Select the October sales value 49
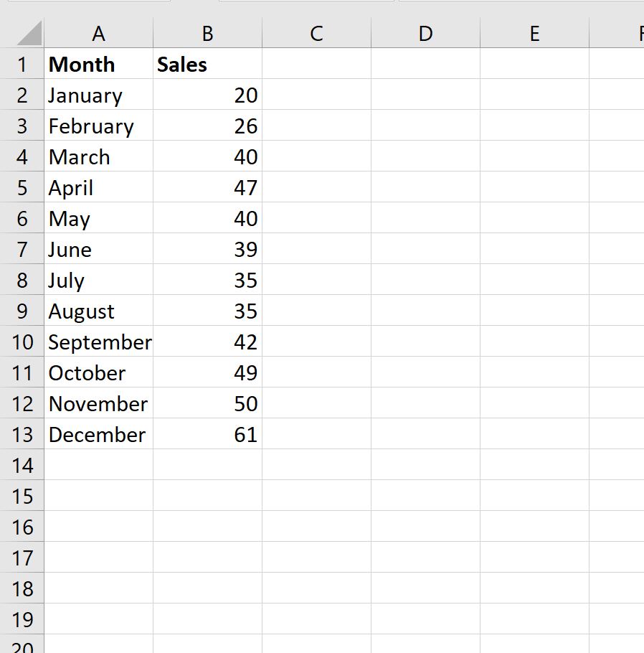Image resolution: width=644 pixels, height=653 pixels. [208, 372]
